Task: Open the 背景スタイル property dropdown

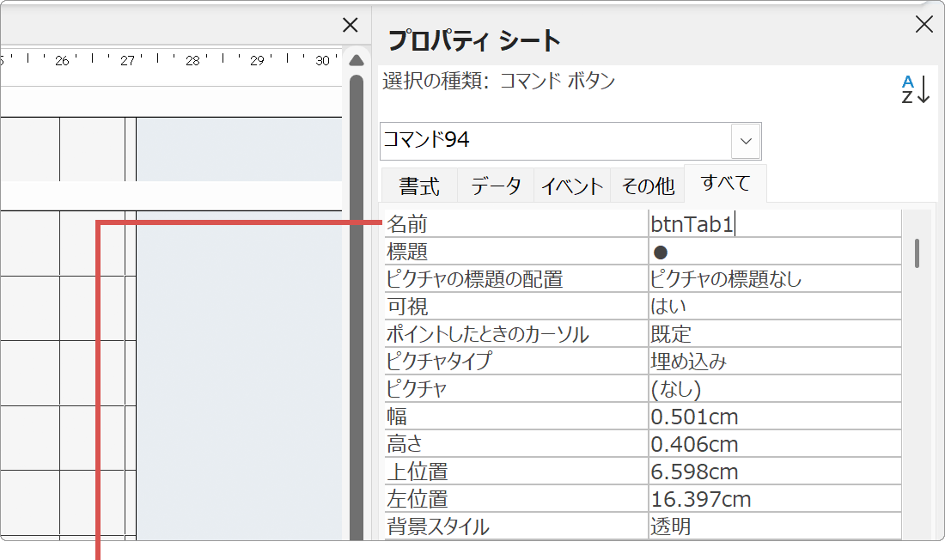Action: click(x=773, y=527)
